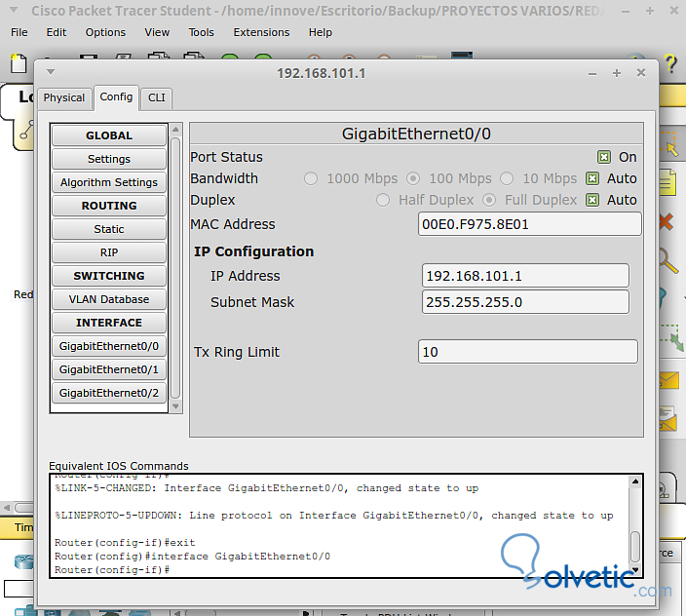Open RIP routing configuration
Screen dimensions: 686x616
coord(109,252)
